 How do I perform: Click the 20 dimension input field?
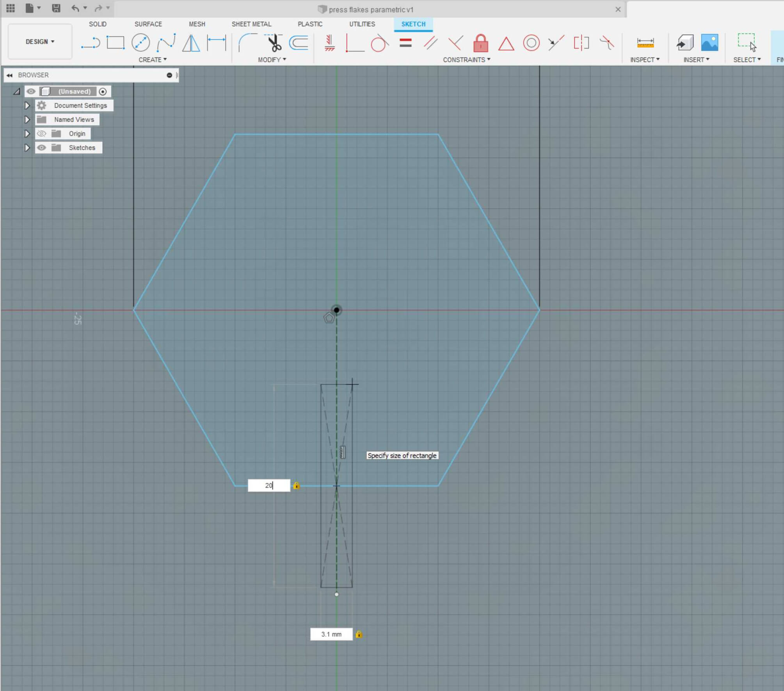[x=269, y=485]
